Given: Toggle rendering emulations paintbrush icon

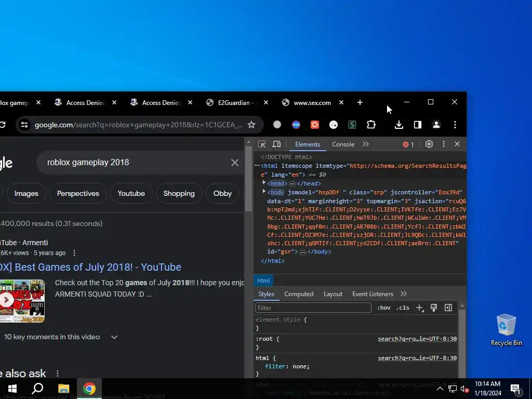Looking at the screenshot, I should click(x=434, y=308).
